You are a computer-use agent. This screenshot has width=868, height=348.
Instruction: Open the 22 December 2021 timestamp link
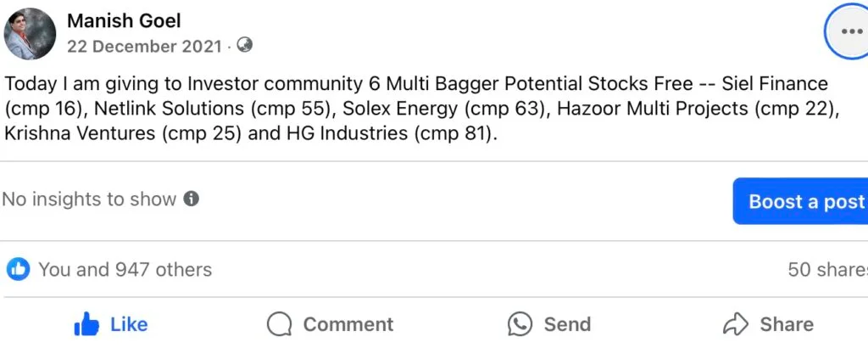tap(144, 46)
